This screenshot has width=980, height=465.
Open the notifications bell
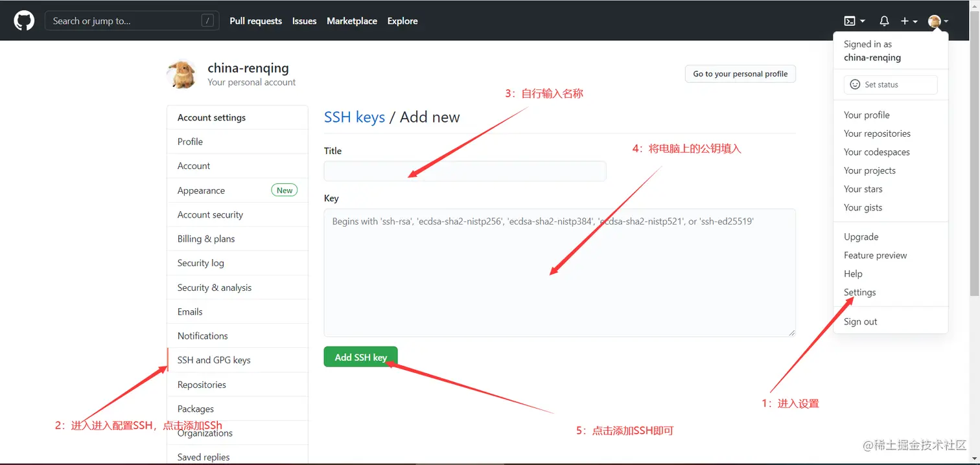tap(884, 21)
